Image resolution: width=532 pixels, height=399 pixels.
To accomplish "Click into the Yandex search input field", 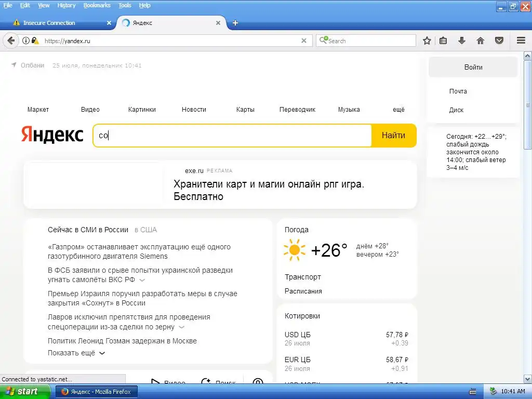I will (x=232, y=136).
